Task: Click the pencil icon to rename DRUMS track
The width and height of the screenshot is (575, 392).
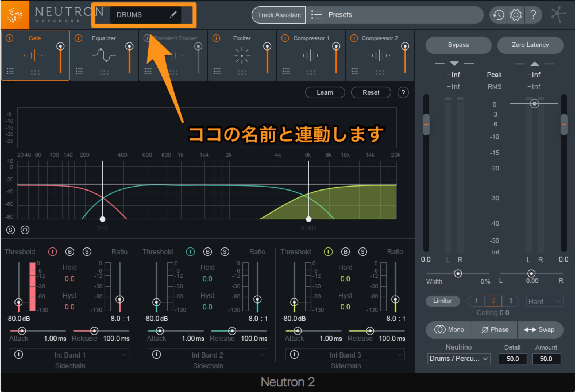Action: click(173, 14)
